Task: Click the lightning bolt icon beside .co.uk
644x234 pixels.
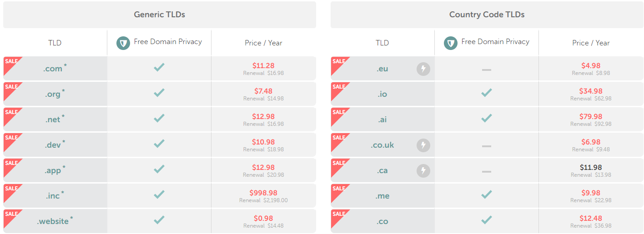Action: (x=423, y=145)
